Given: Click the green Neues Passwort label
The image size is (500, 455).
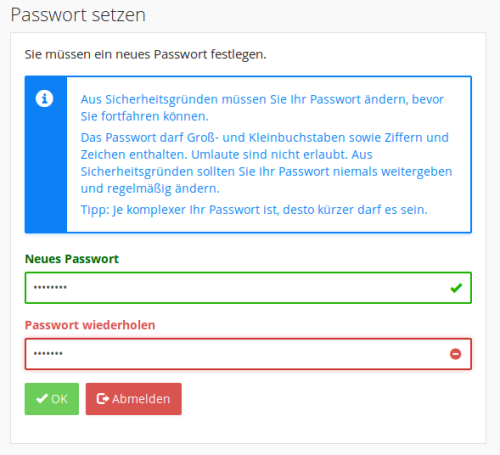Looking at the screenshot, I should tap(72, 259).
